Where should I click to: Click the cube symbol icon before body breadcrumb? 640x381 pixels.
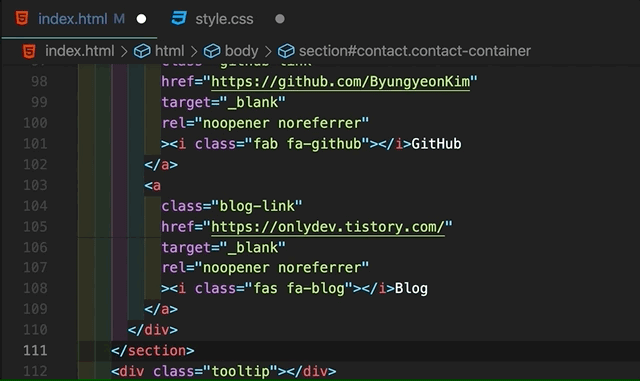click(212, 51)
